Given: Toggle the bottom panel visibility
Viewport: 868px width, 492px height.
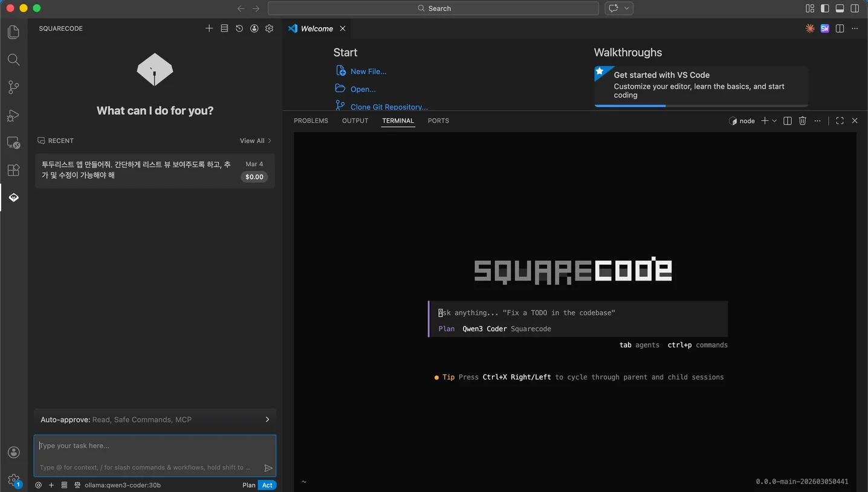Looking at the screenshot, I should (840, 8).
